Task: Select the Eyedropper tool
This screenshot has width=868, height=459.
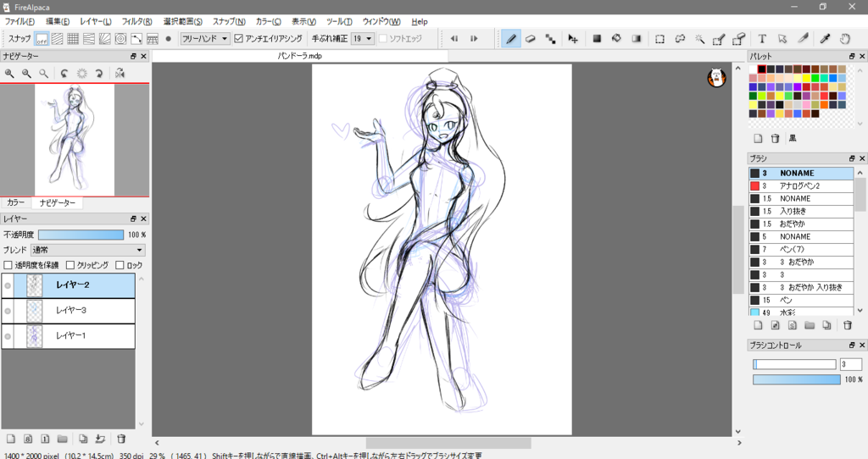Action: pyautogui.click(x=825, y=39)
